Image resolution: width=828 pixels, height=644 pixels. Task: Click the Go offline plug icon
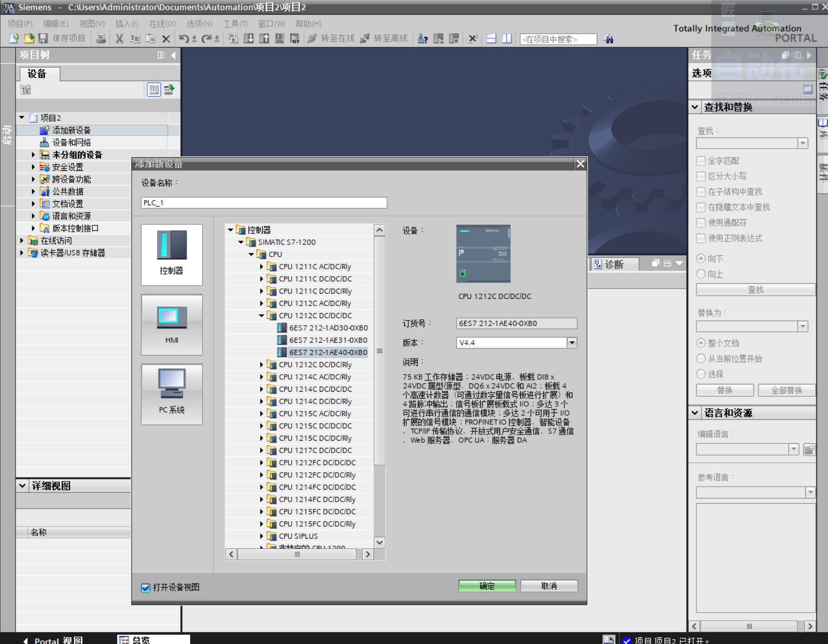pos(364,38)
